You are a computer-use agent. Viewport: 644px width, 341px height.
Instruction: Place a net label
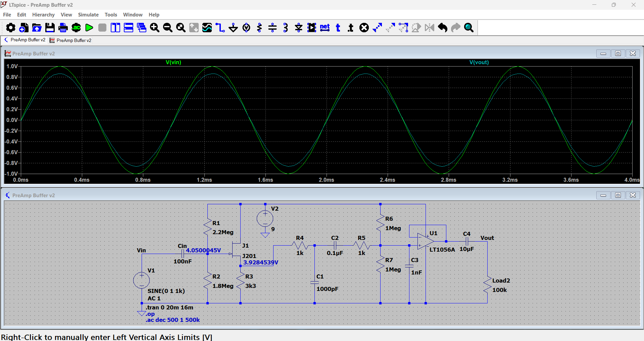325,28
